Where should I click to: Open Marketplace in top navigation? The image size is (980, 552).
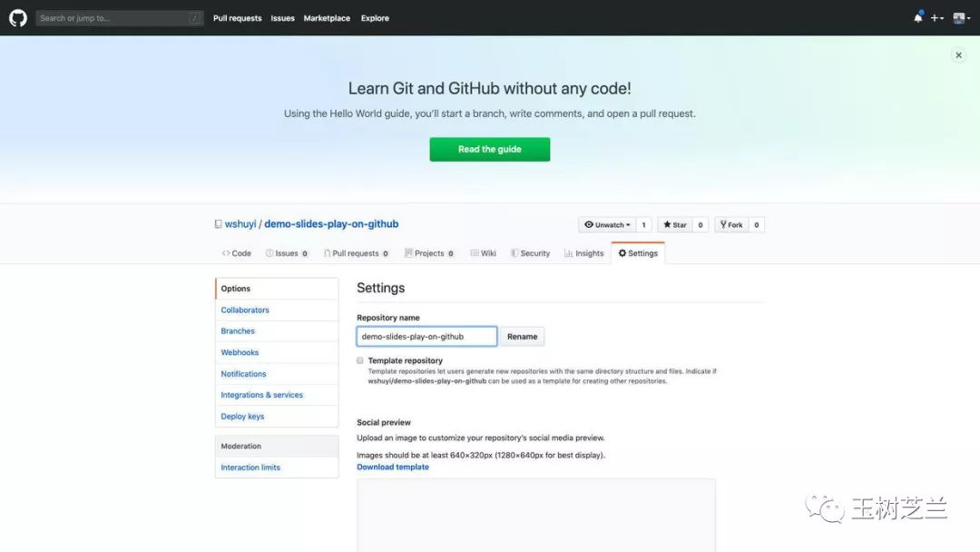[327, 18]
